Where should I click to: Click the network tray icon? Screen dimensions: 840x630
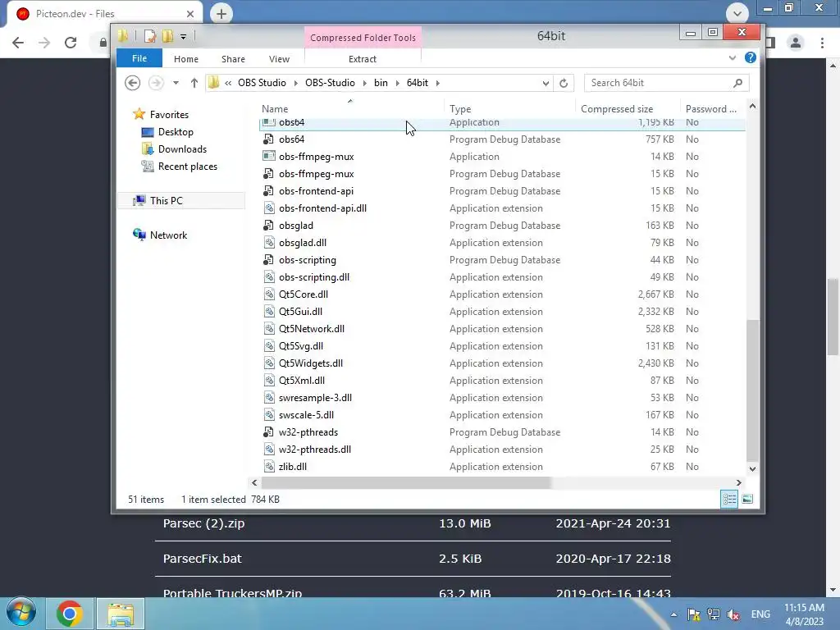[714, 614]
